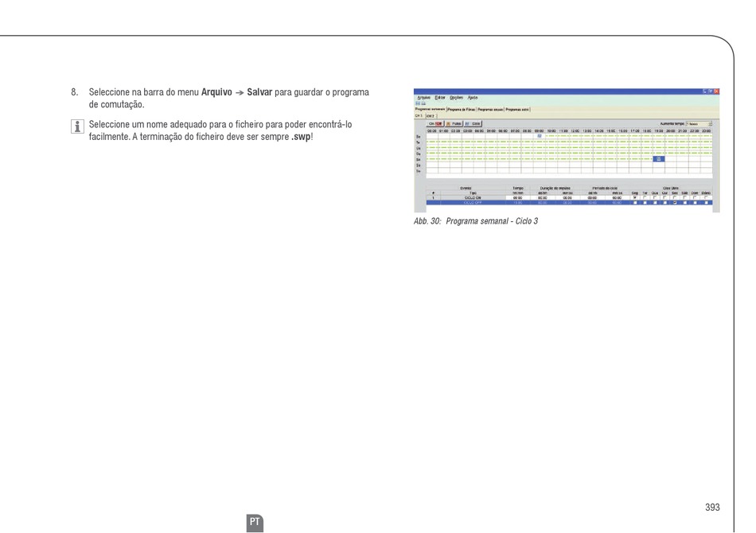Click the printer icon in the toolbar
The image size is (756, 533).
423,103
